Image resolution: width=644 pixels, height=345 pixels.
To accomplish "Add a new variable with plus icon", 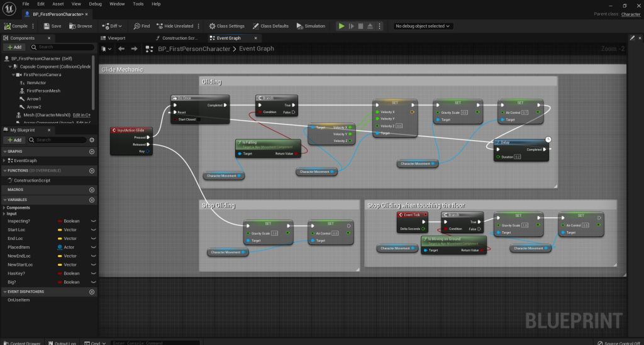I will point(92,200).
